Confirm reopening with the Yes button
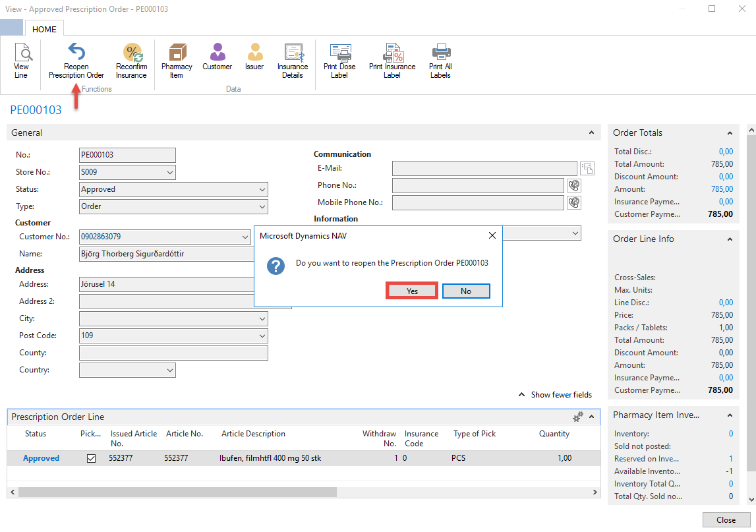The image size is (756, 532). pos(412,291)
